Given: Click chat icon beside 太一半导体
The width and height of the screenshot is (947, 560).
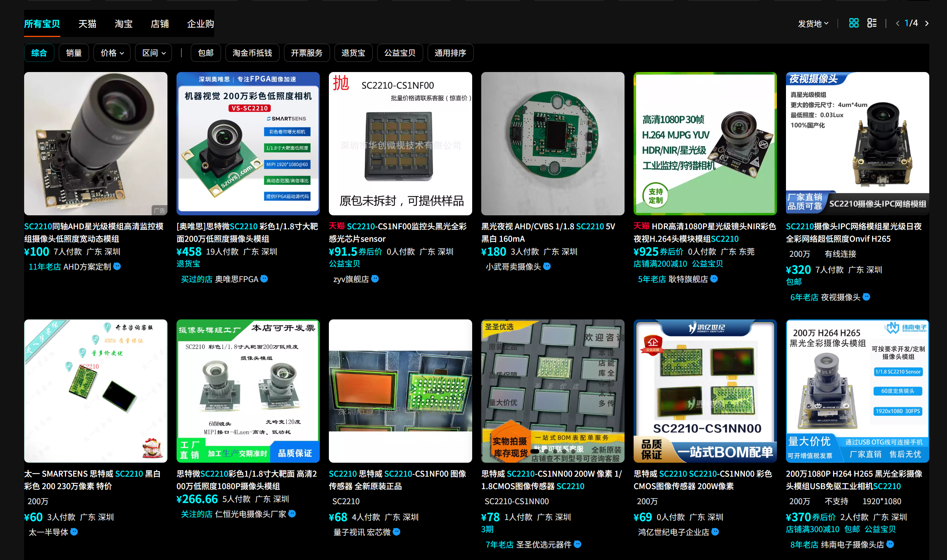Looking at the screenshot, I should click(74, 532).
